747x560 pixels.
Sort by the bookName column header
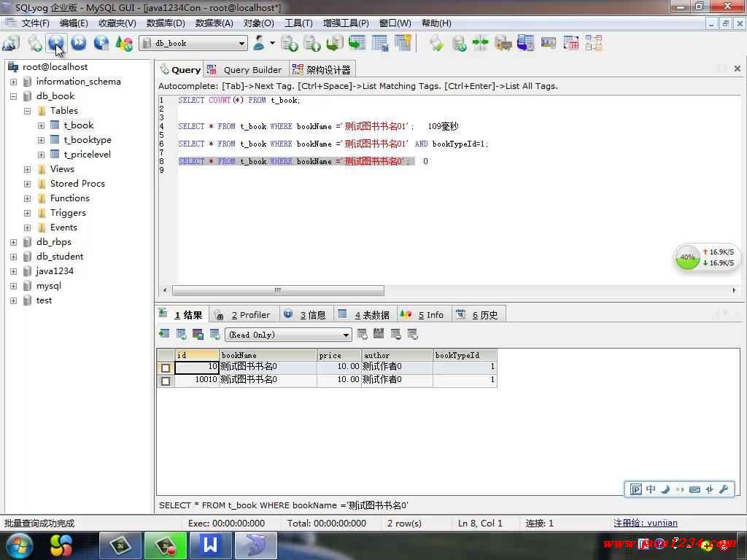tap(268, 355)
